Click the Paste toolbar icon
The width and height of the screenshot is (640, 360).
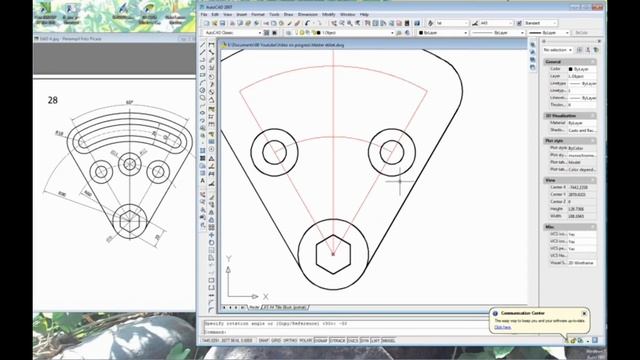281,23
